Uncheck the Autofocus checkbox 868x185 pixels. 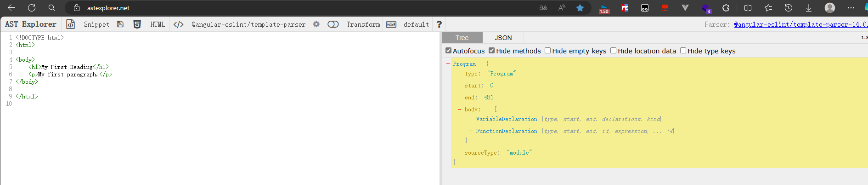point(449,51)
